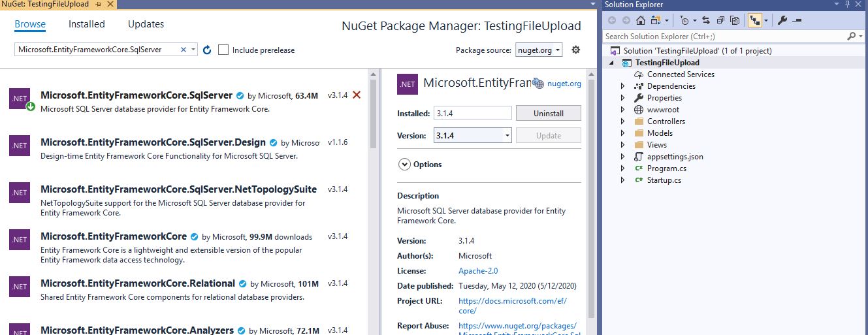
Task: Click the pin icon on NuGet document tab
Action: tap(97, 5)
